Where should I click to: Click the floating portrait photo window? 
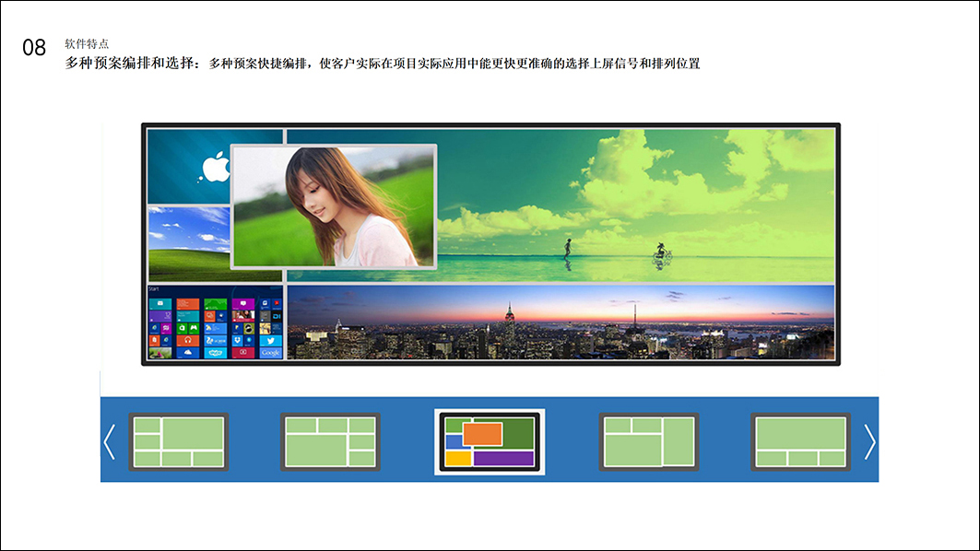click(334, 206)
